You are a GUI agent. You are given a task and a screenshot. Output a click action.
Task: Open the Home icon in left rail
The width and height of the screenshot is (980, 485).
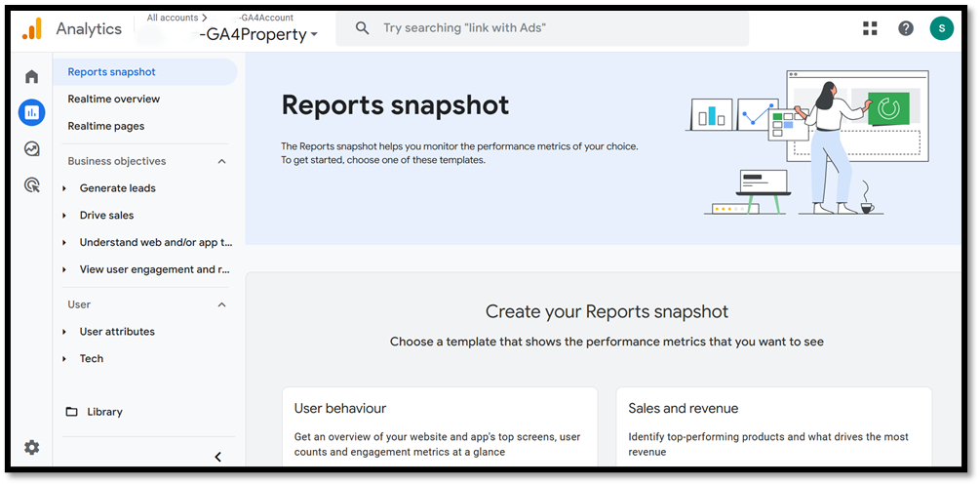click(31, 77)
